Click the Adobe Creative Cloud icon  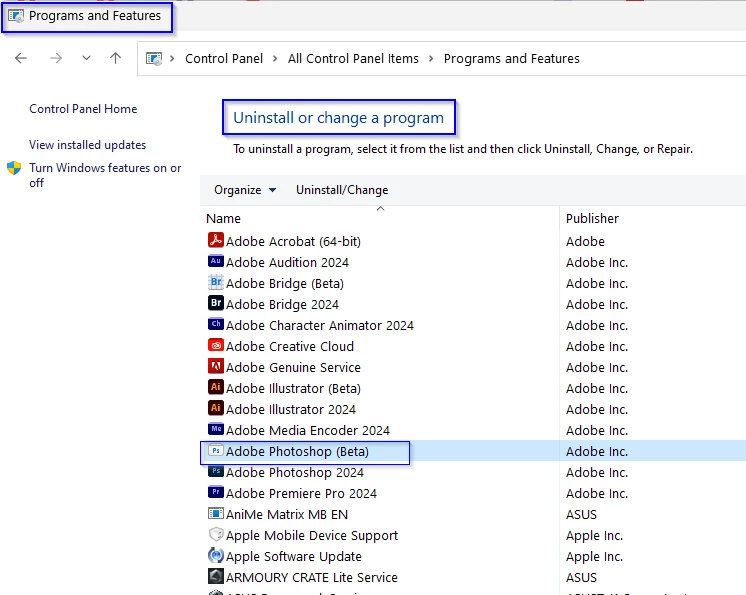[216, 345]
